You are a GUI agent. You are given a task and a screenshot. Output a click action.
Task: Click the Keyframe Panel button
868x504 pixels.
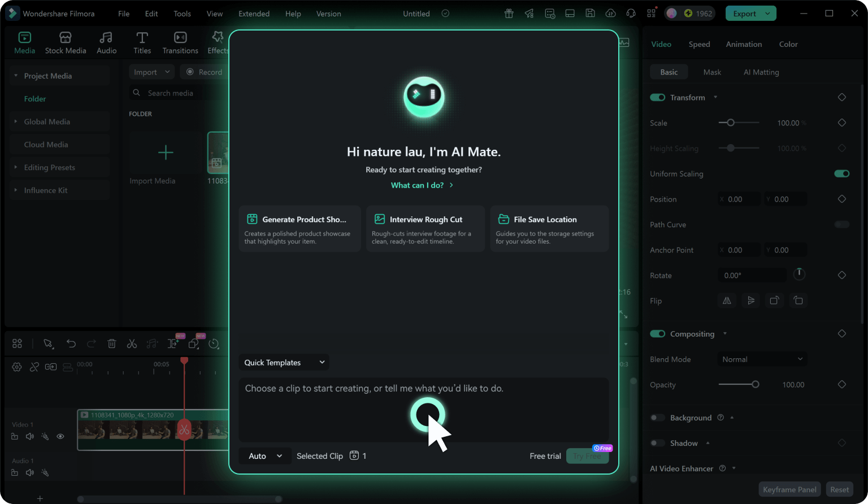tap(789, 489)
